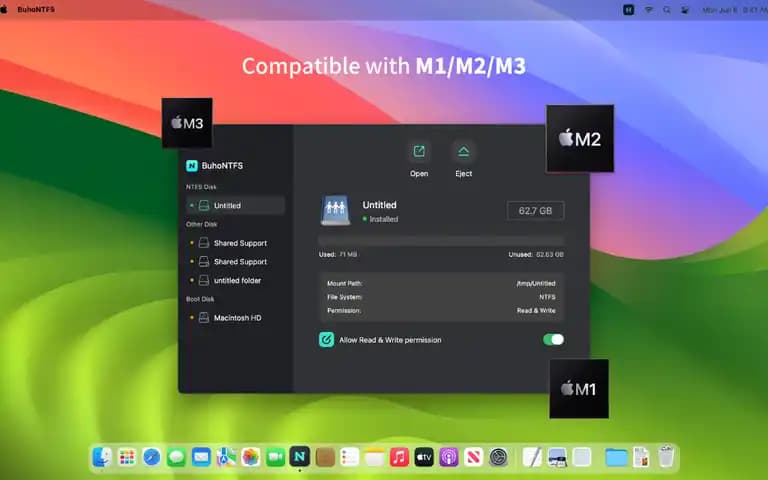Open Photos from the Dock

pyautogui.click(x=250, y=457)
